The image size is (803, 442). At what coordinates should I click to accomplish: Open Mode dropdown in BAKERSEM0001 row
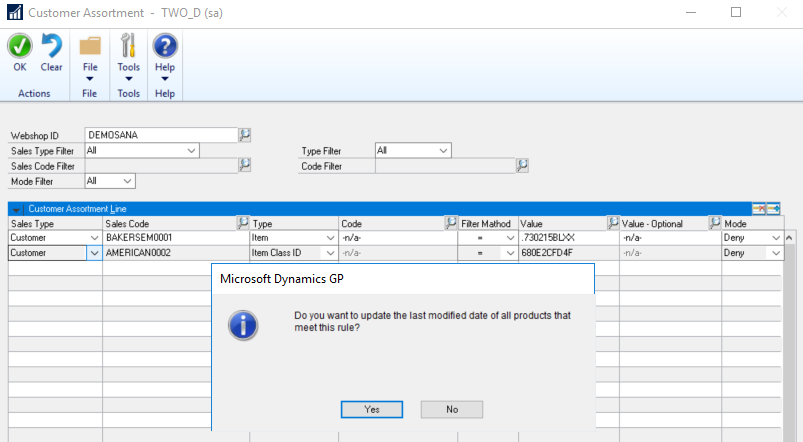tap(776, 238)
